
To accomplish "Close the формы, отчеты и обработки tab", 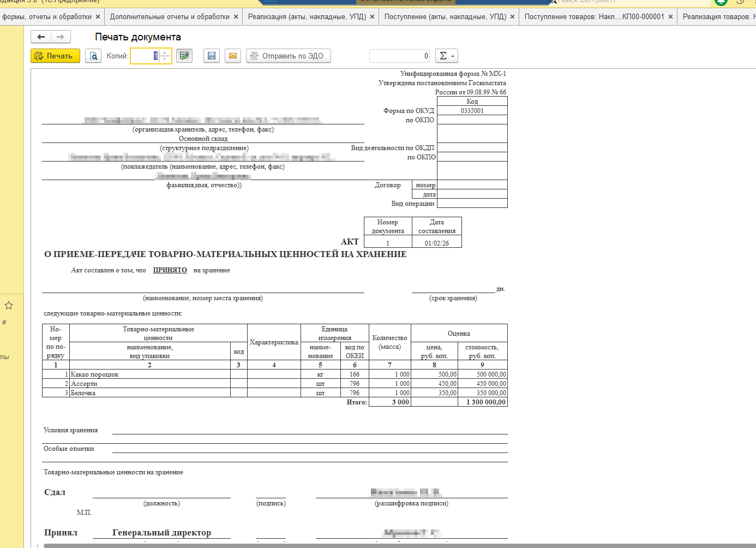I will tap(98, 17).
